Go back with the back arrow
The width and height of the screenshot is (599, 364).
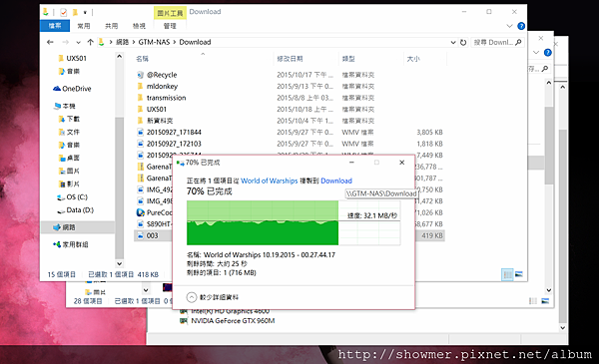[x=50, y=42]
